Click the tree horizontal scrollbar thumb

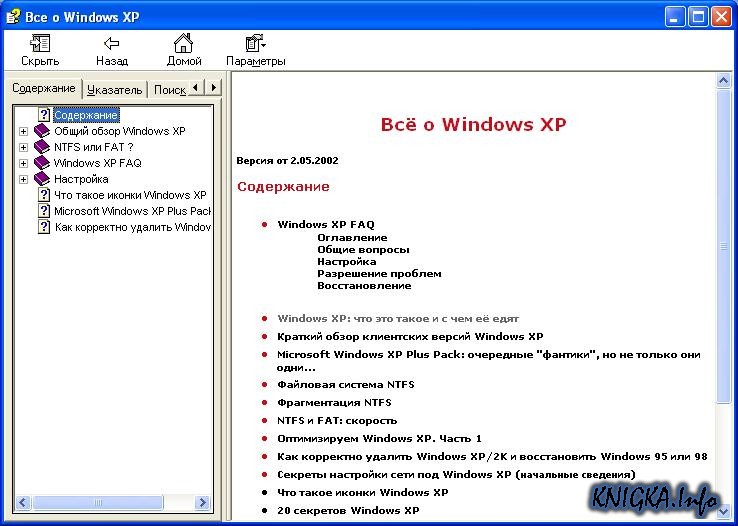[98, 502]
